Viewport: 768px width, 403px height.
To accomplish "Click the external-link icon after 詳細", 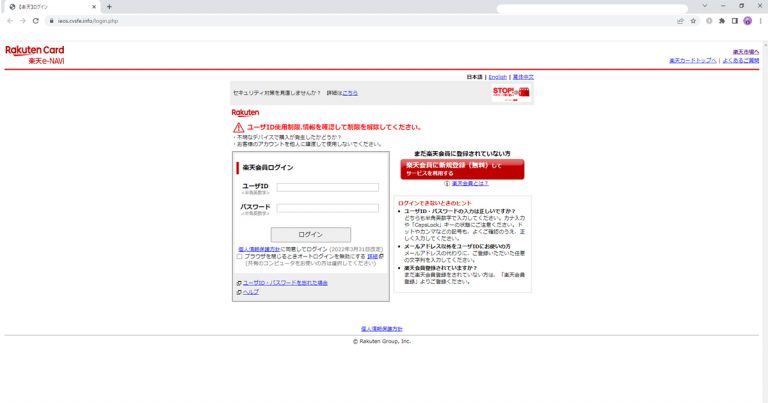I will pos(381,257).
